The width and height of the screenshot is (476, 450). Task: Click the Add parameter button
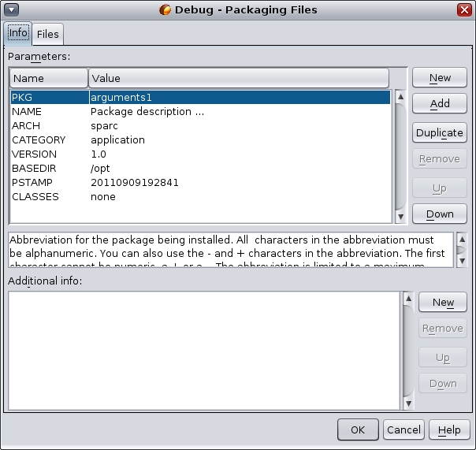click(x=439, y=103)
